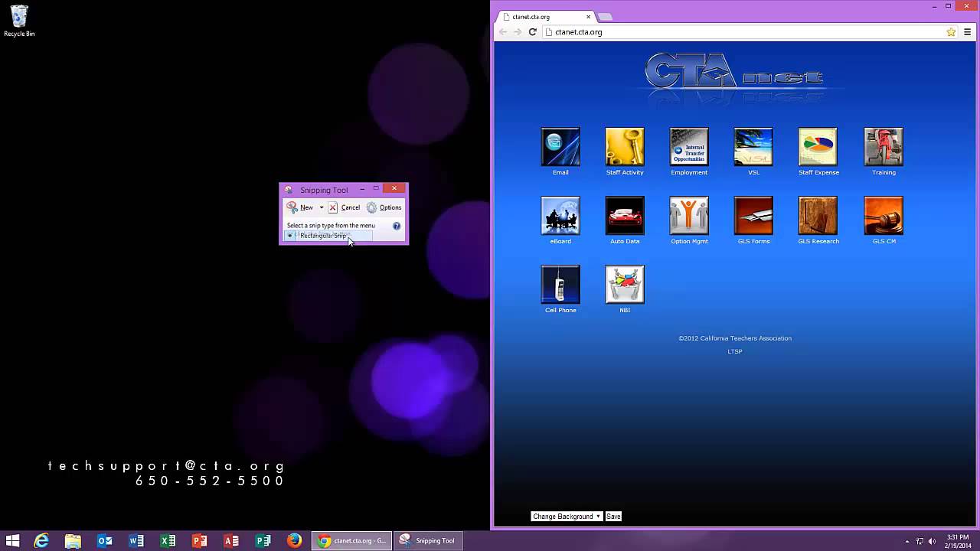The height and width of the screenshot is (551, 980).
Task: Open the Email icon on CTAnet
Action: 560,147
